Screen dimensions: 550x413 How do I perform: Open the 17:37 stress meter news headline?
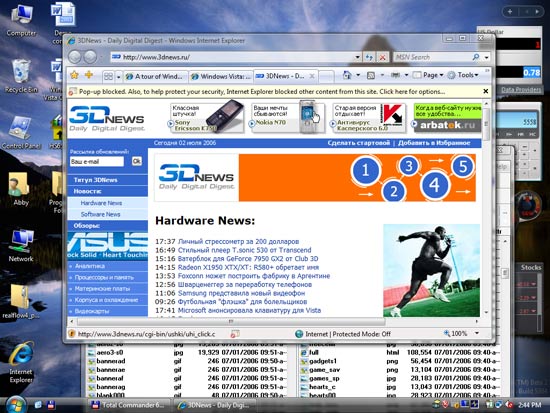click(x=239, y=241)
